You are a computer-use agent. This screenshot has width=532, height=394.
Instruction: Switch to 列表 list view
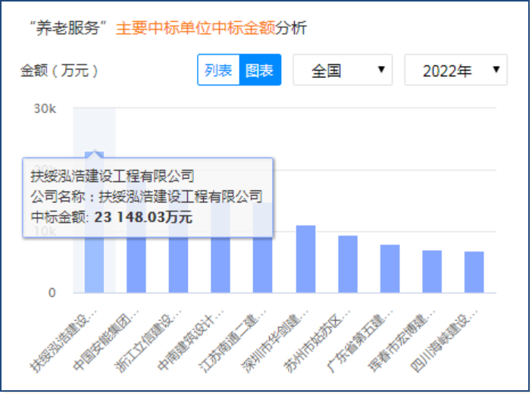click(218, 70)
